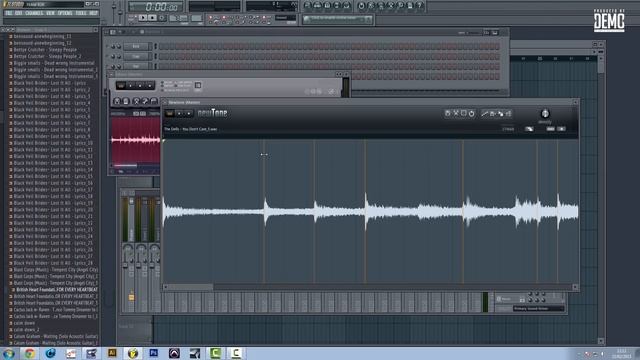Open Photoshop from taskbar

click(x=154, y=353)
